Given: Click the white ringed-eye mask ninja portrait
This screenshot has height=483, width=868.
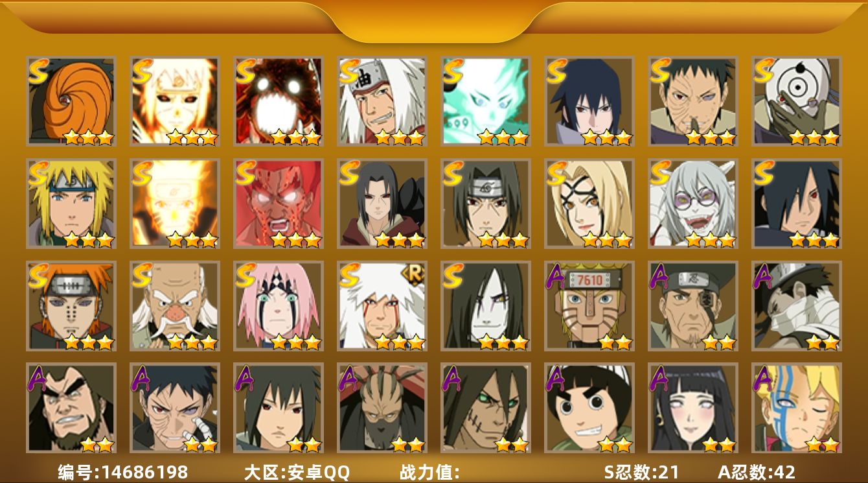Looking at the screenshot, I should coord(797,100).
